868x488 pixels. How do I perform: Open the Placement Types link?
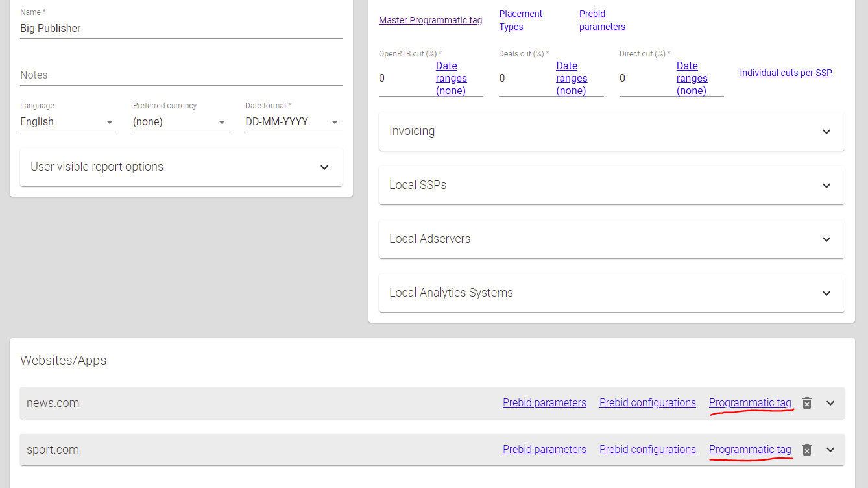520,20
